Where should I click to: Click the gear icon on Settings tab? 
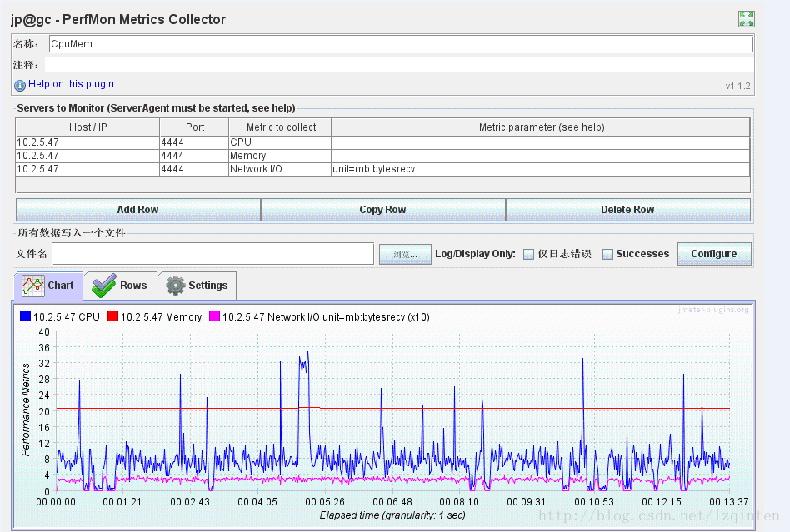175,286
